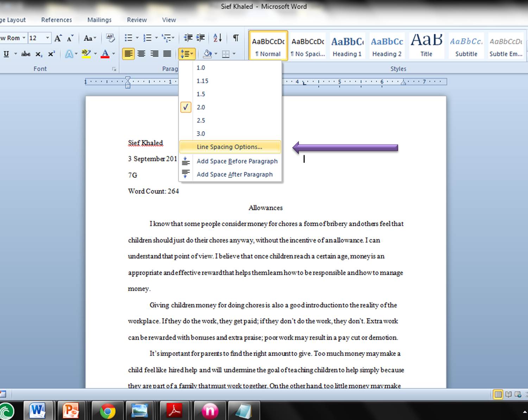Viewport: 528px width, 420px height.
Task: Apply the Heading 2 style
Action: [x=387, y=45]
